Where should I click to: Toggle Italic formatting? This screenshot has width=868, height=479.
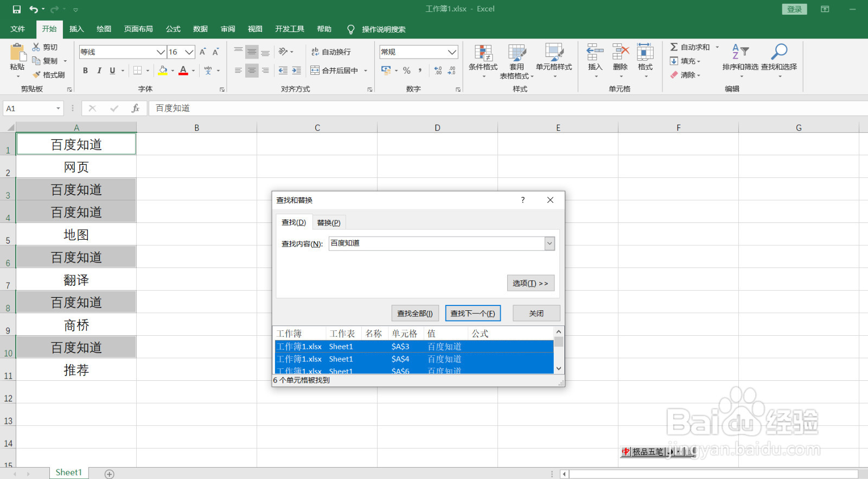99,71
